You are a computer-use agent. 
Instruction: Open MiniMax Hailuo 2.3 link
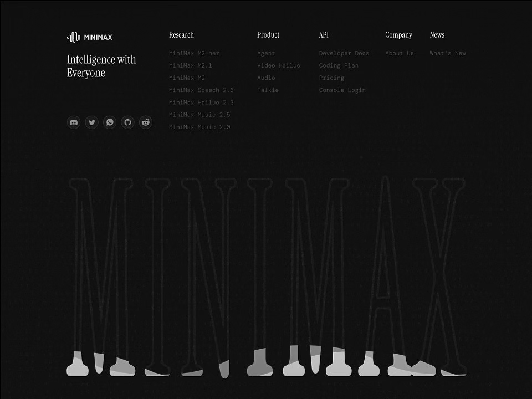click(x=201, y=102)
